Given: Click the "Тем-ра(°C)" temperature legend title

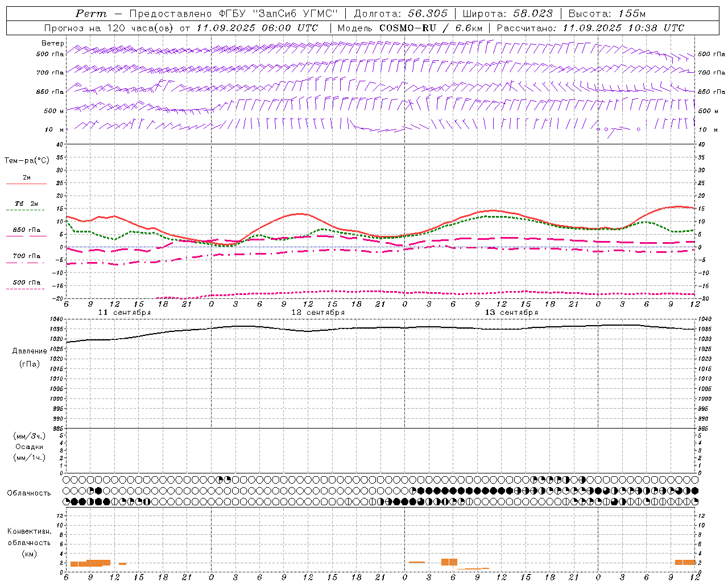Looking at the screenshot, I should (27, 161).
